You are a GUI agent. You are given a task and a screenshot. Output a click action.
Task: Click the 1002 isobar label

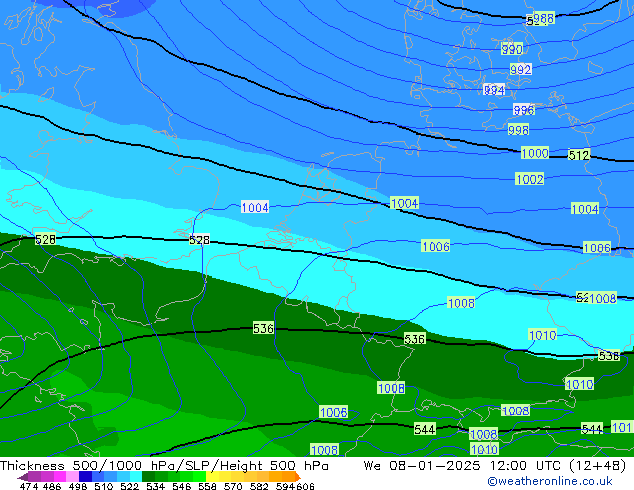click(x=530, y=179)
